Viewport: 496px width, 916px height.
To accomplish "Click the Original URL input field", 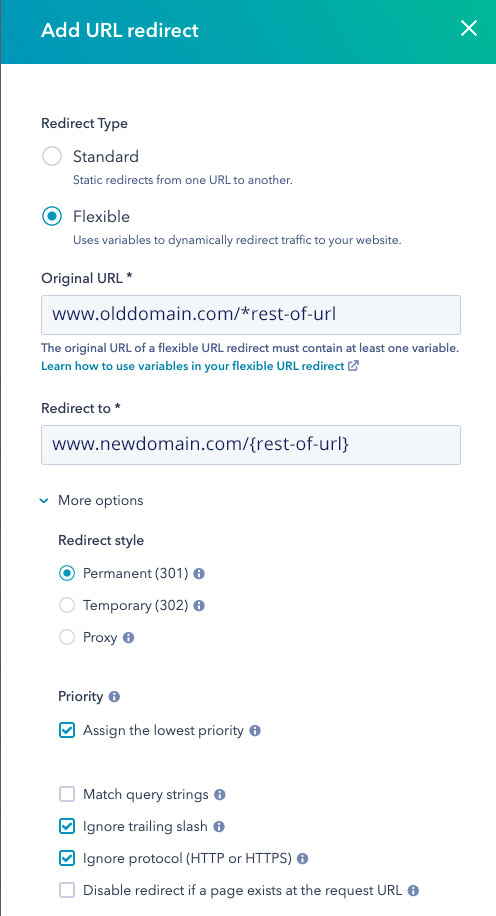I will [251, 315].
